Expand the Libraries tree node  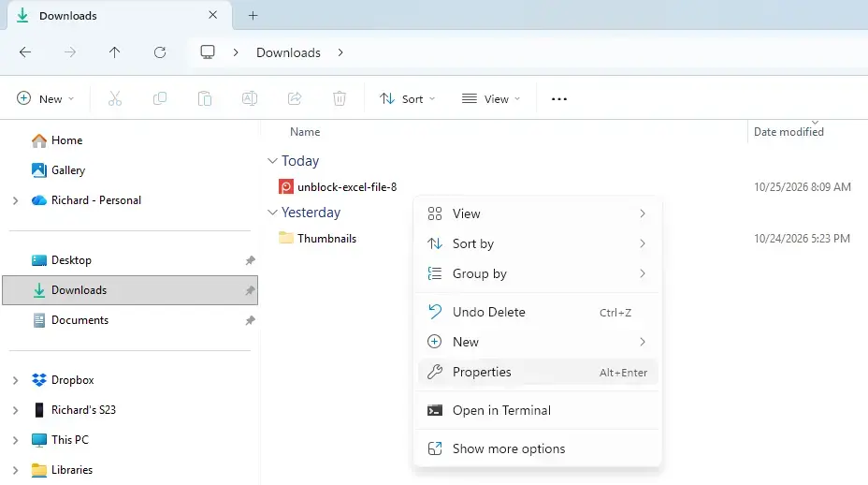(x=16, y=470)
